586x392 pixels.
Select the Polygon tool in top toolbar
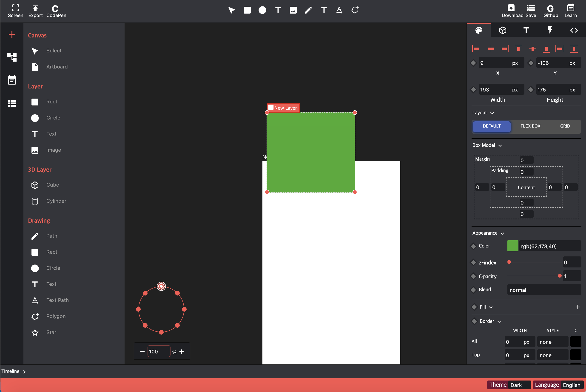coord(355,10)
